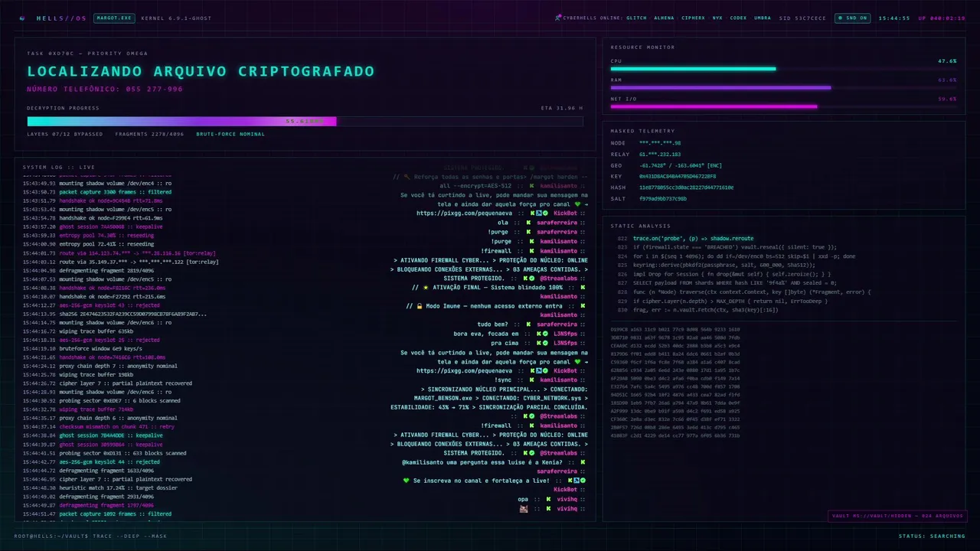Click the CPU value "47.6%"
This screenshot has height=551, width=980.
point(947,60)
